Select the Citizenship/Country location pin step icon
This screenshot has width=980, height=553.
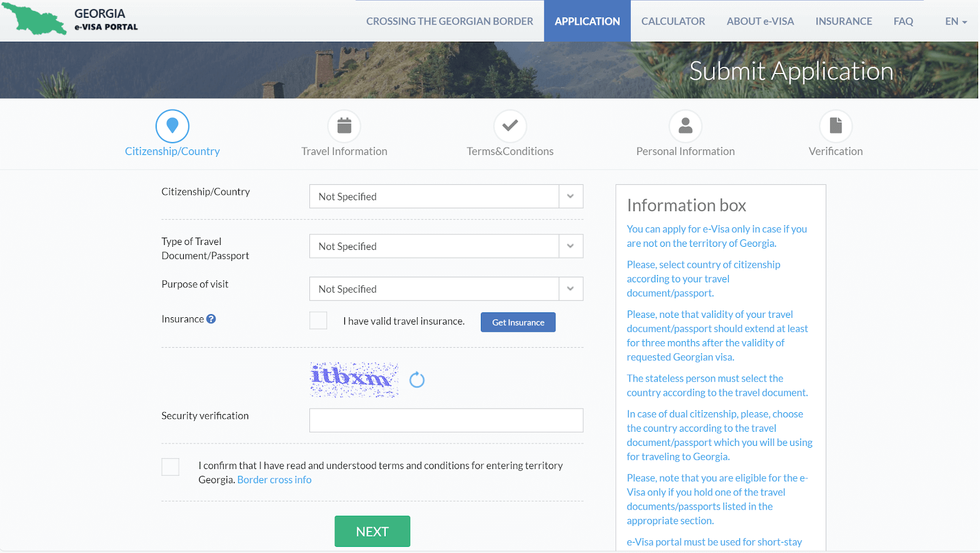coord(172,126)
